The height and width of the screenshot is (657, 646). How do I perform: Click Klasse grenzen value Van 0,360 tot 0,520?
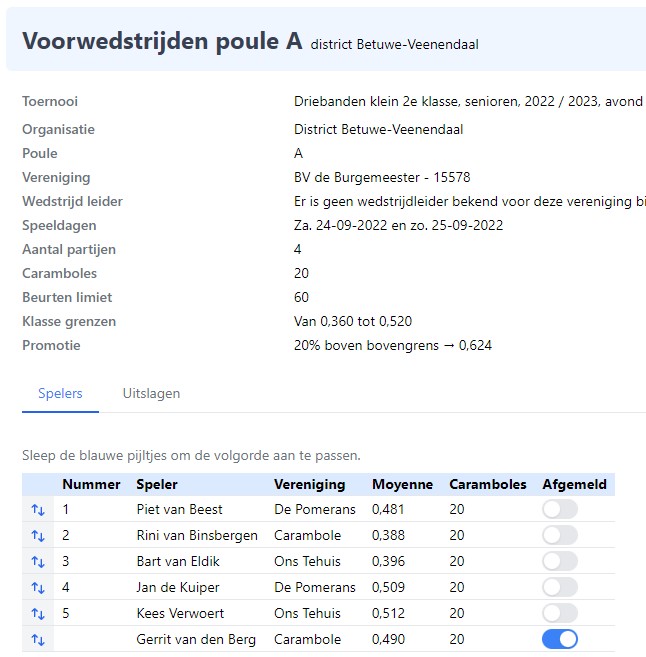(353, 321)
